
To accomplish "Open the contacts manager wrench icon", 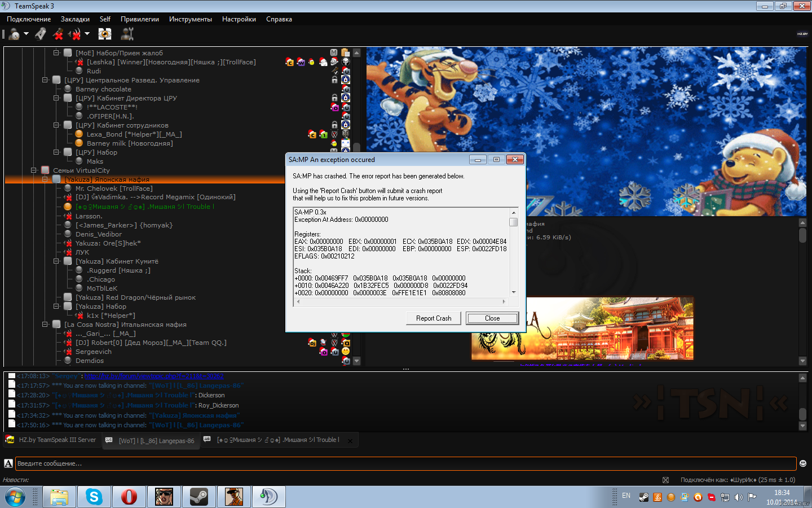I will (128, 34).
